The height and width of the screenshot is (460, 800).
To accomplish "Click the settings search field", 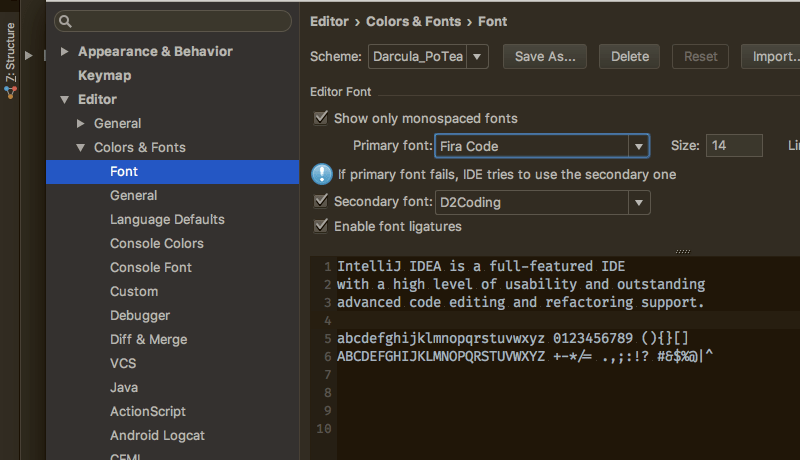I will pyautogui.click(x=180, y=20).
